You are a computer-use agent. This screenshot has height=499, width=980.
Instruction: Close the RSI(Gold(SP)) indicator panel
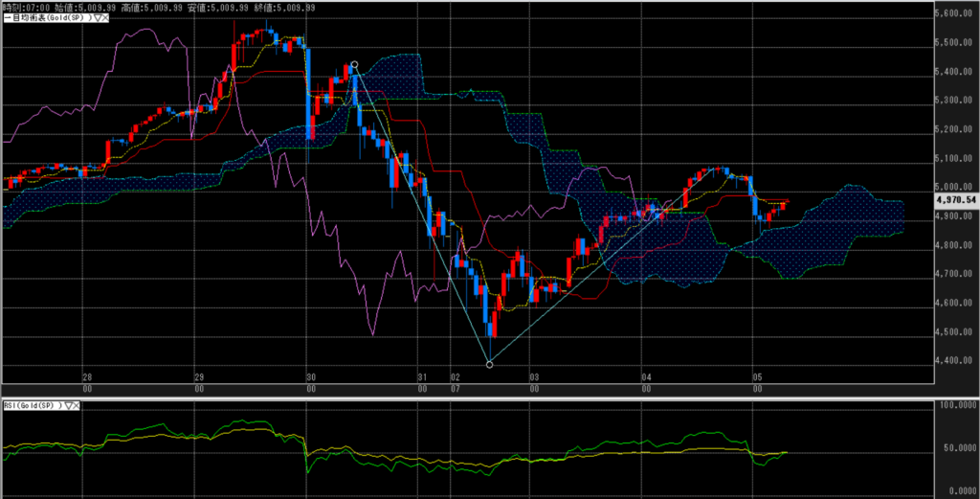(77, 406)
